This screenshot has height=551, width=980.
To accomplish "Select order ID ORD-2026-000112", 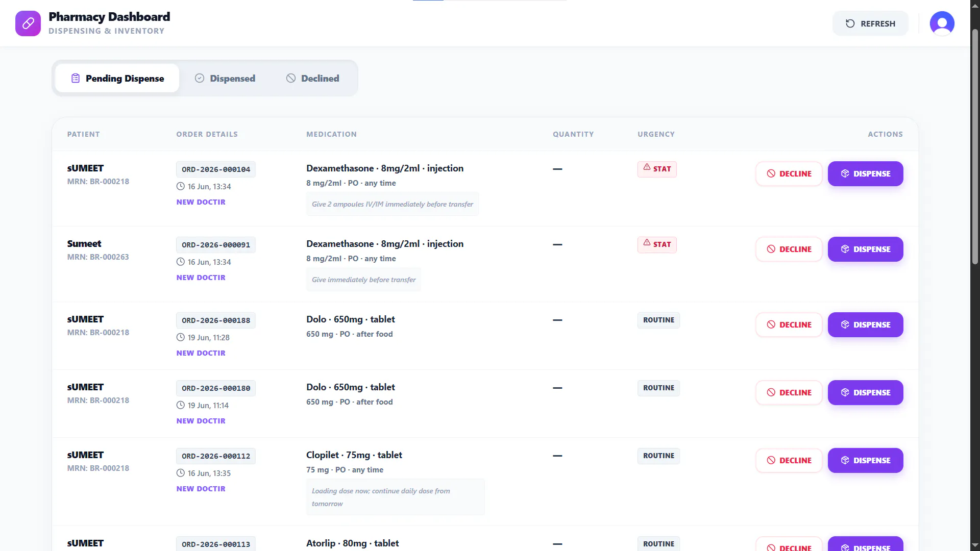I will pyautogui.click(x=216, y=456).
